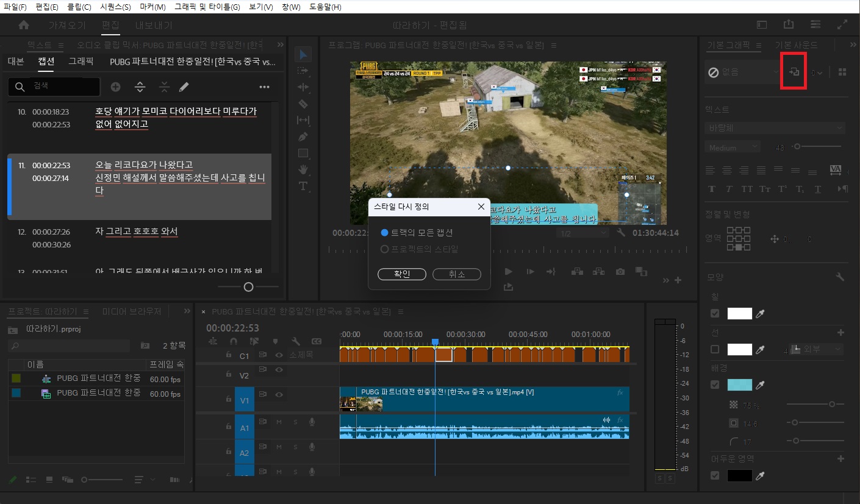Toggle the 선 (stroke) checkbox

click(715, 349)
